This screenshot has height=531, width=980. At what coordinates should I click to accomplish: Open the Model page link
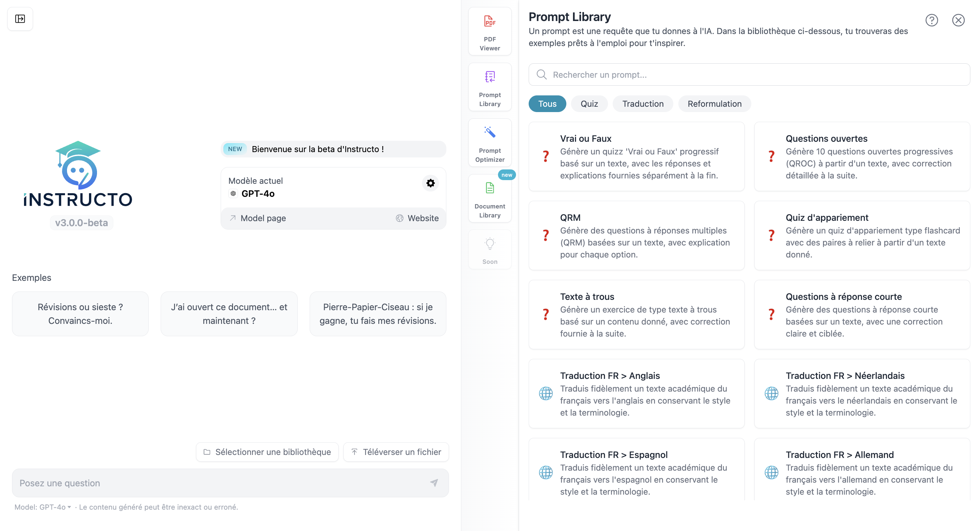(258, 218)
